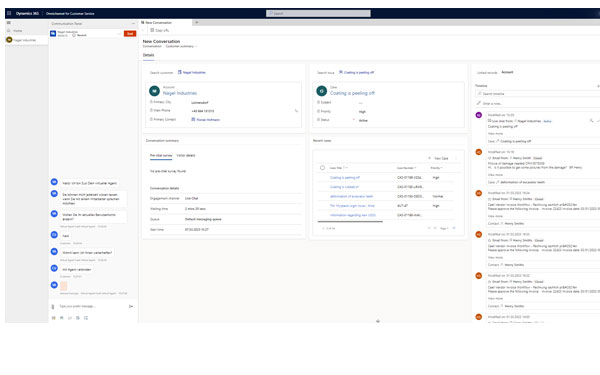Click the Type your public message field
Image resolution: width=600 pixels, height=375 pixels.
(x=92, y=306)
